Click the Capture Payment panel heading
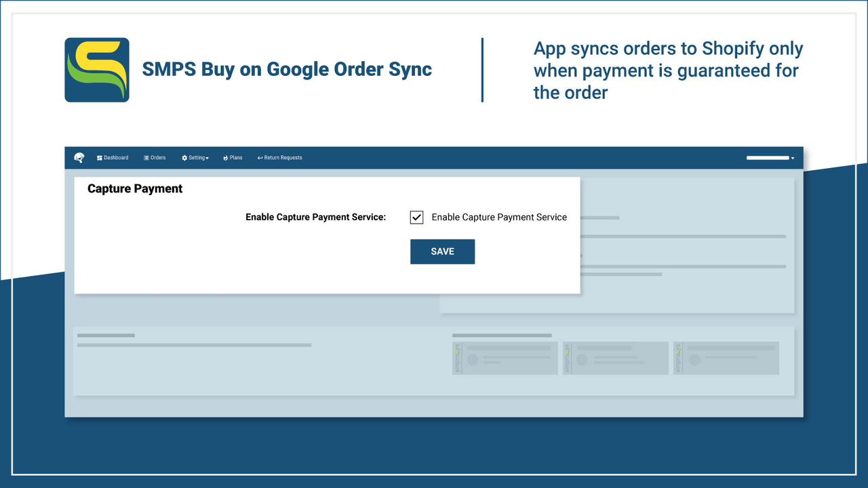Image resolution: width=868 pixels, height=488 pixels. pos(134,188)
